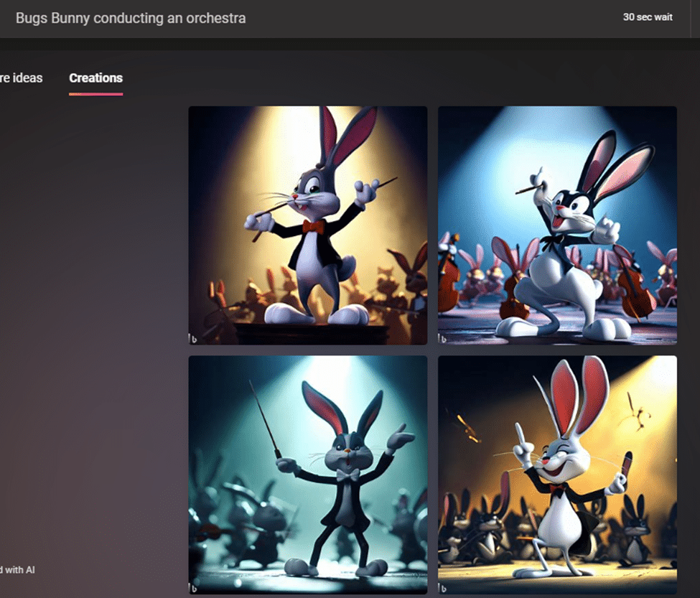Open the teal-lit gray bunny conductor image
Image resolution: width=700 pixels, height=598 pixels.
coord(307,475)
